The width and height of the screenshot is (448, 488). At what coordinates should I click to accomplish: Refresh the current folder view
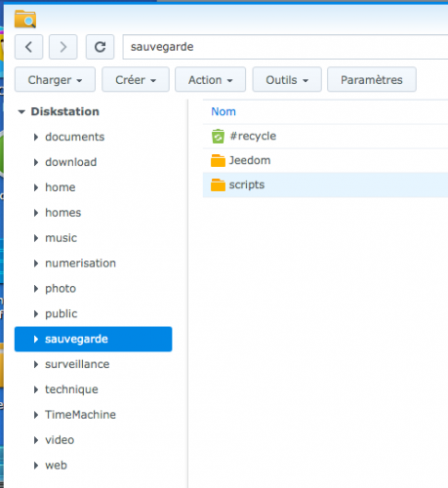click(100, 47)
